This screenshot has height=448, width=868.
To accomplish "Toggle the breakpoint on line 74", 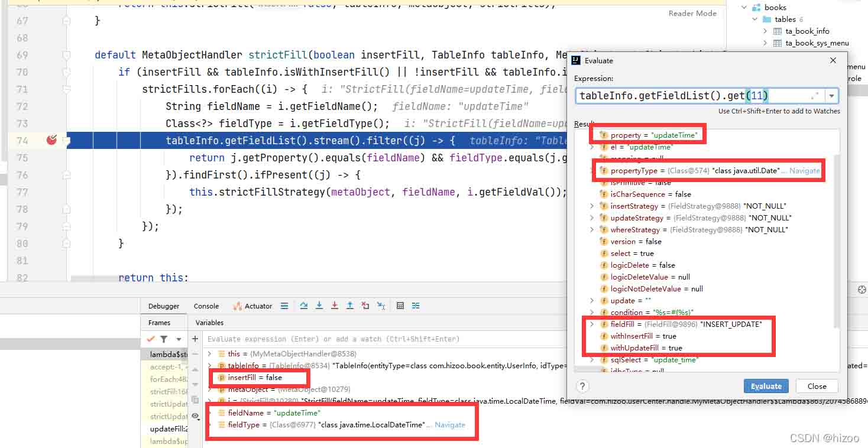I will coord(51,140).
